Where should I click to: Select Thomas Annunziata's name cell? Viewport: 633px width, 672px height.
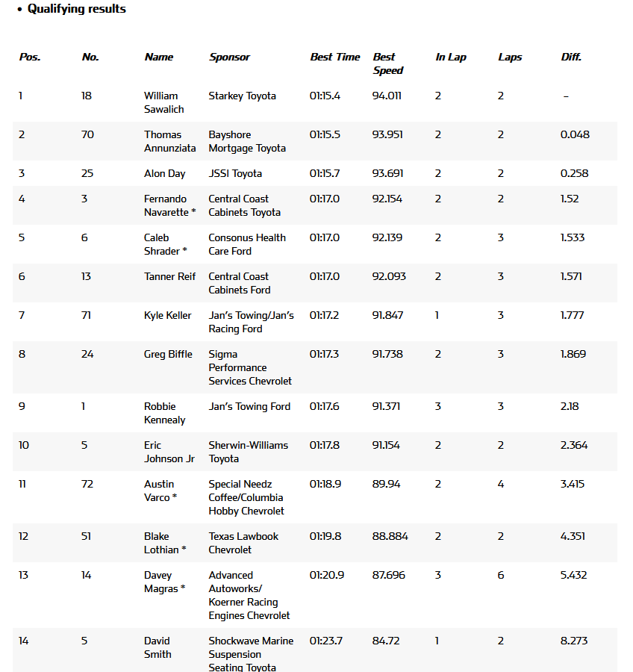coord(169,141)
